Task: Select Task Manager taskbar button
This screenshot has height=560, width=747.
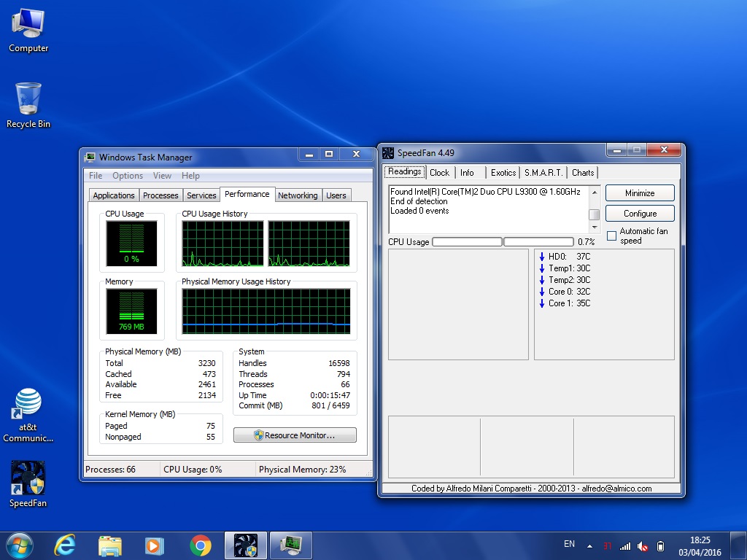Action: (291, 545)
